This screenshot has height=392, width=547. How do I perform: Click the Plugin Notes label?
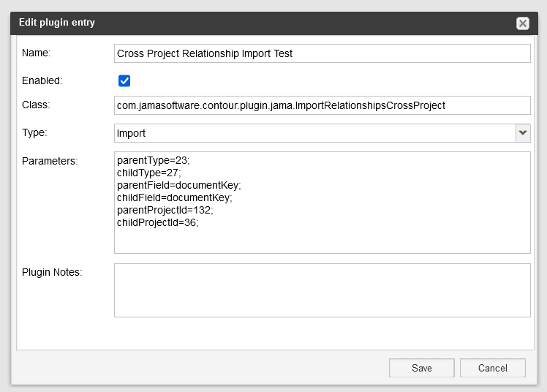pyautogui.click(x=52, y=272)
